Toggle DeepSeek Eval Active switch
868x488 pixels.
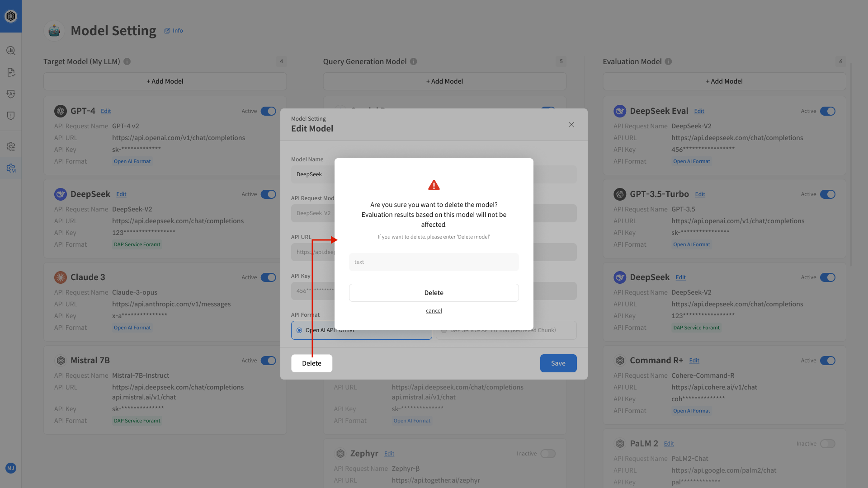[x=828, y=111]
